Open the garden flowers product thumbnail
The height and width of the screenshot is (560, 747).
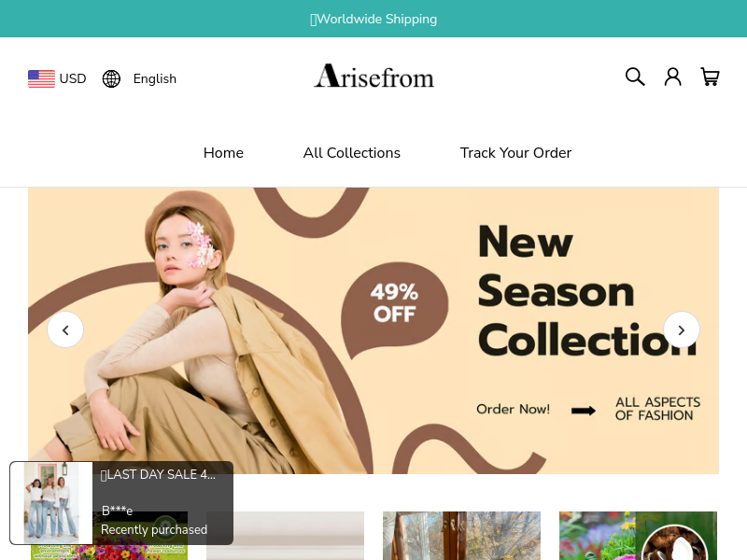pyautogui.click(x=638, y=536)
